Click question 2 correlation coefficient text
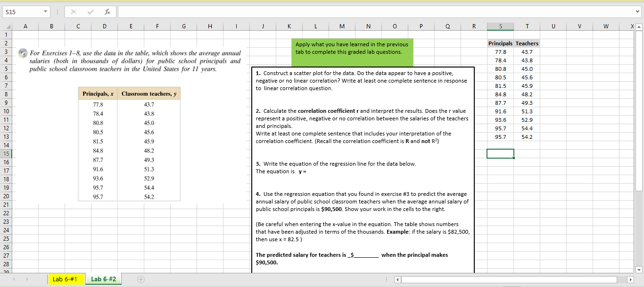The width and height of the screenshot is (644, 287). [x=362, y=126]
